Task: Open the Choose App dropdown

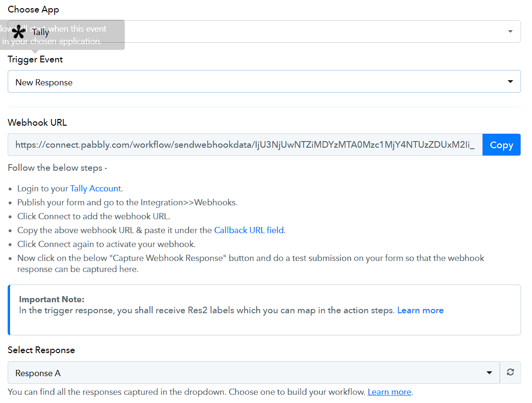Action: click(264, 31)
